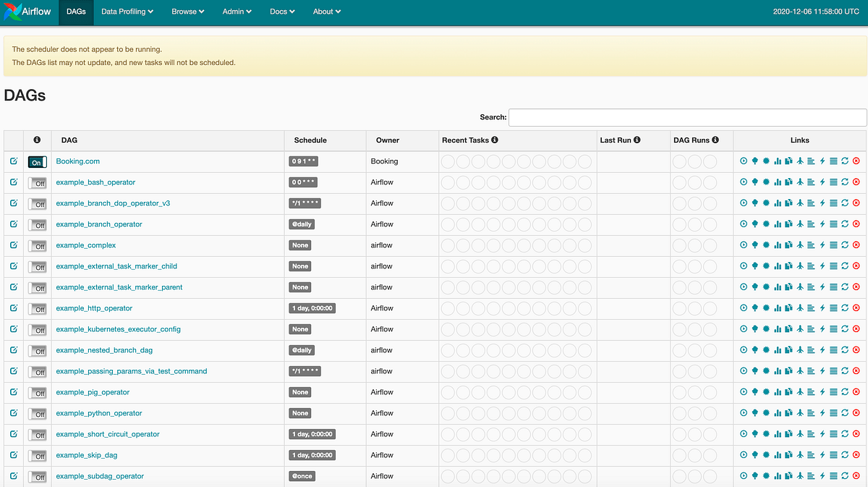Screen dimensions: 868x487
Task: Open the About menu
Action: (326, 12)
